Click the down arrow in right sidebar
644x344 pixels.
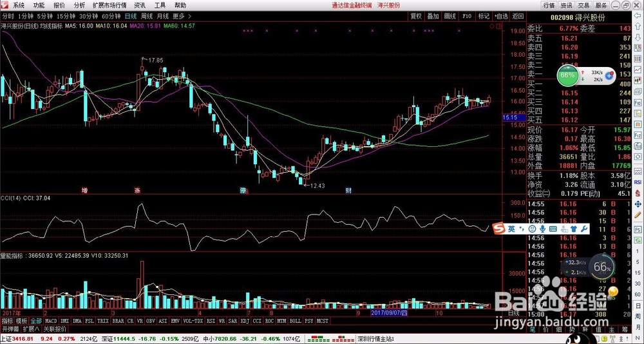pos(638,38)
